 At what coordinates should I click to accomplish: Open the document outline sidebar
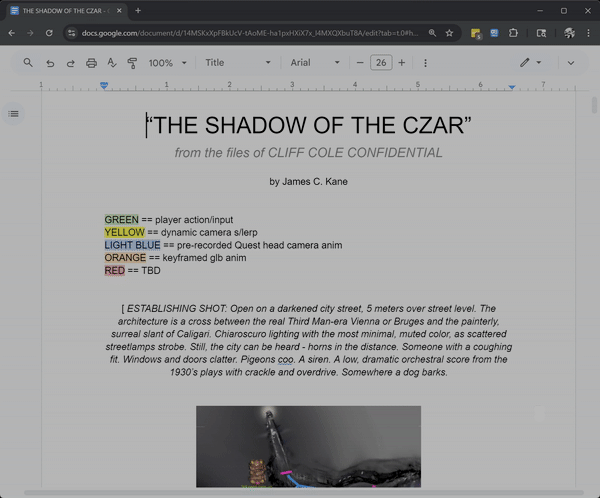14,114
